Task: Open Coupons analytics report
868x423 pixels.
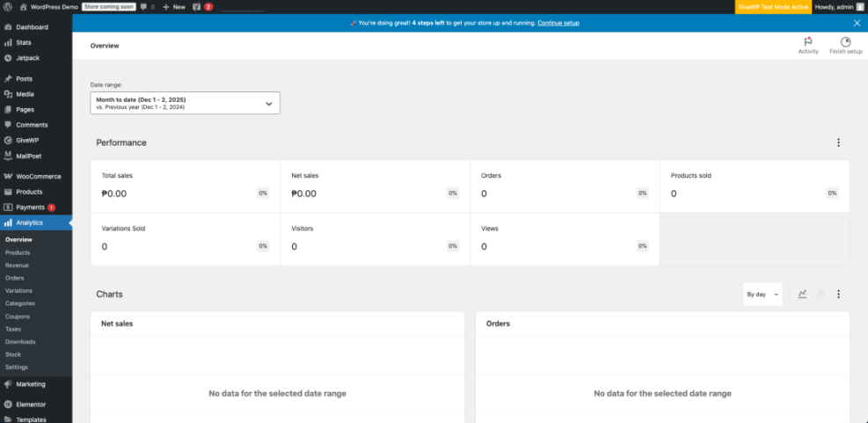Action: point(18,317)
